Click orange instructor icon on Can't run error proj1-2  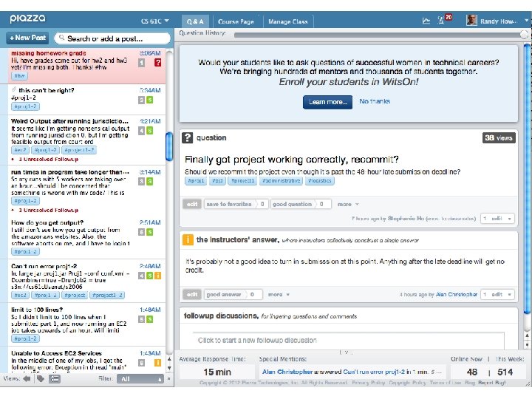coord(158,276)
